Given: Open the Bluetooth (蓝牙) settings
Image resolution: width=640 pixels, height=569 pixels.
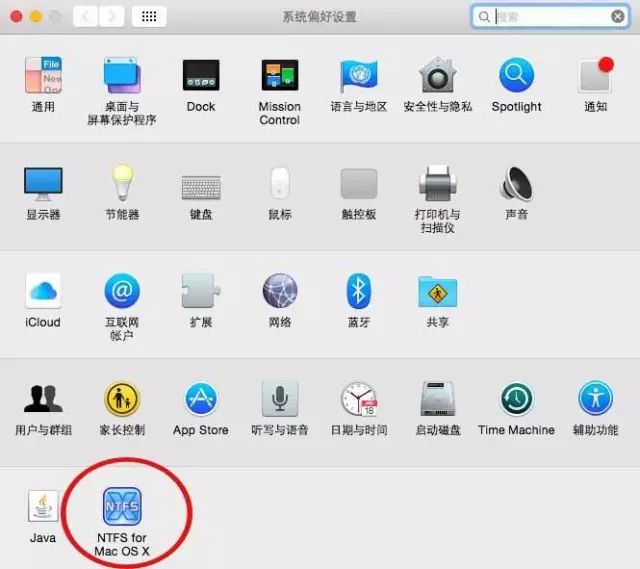Looking at the screenshot, I should tap(358, 292).
